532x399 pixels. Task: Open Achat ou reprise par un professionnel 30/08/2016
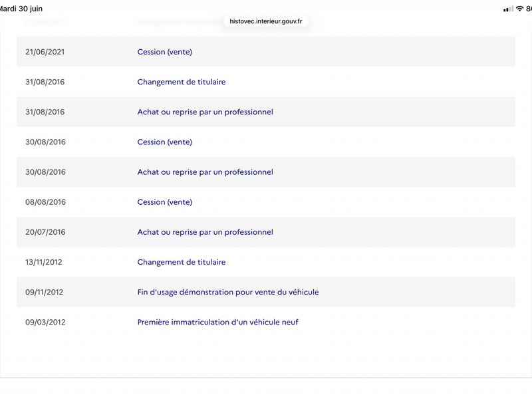[x=205, y=172]
